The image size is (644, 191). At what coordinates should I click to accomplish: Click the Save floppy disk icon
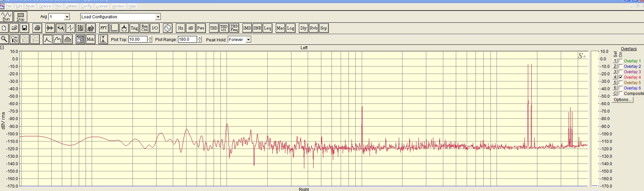coord(24,28)
